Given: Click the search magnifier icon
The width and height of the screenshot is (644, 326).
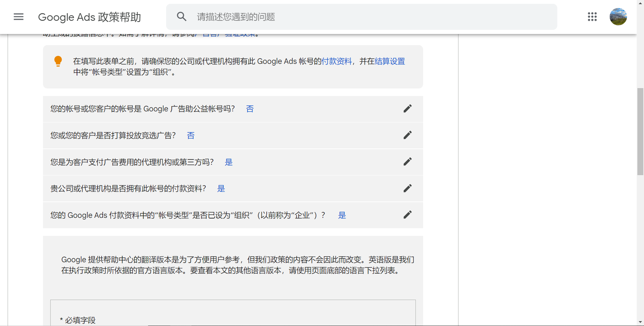Looking at the screenshot, I should (182, 17).
